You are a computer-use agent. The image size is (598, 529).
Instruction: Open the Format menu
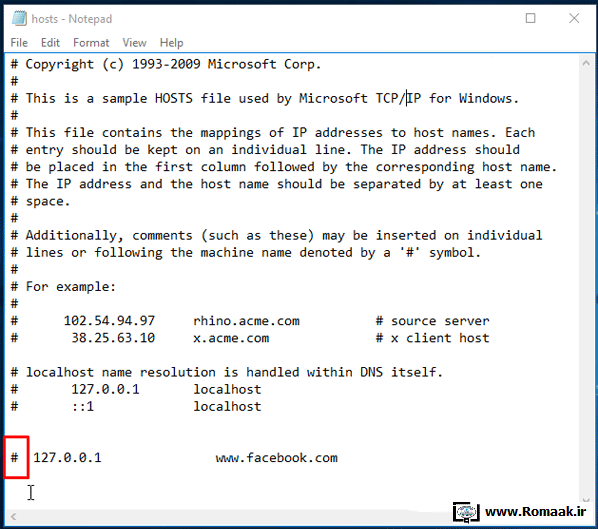[x=91, y=43]
